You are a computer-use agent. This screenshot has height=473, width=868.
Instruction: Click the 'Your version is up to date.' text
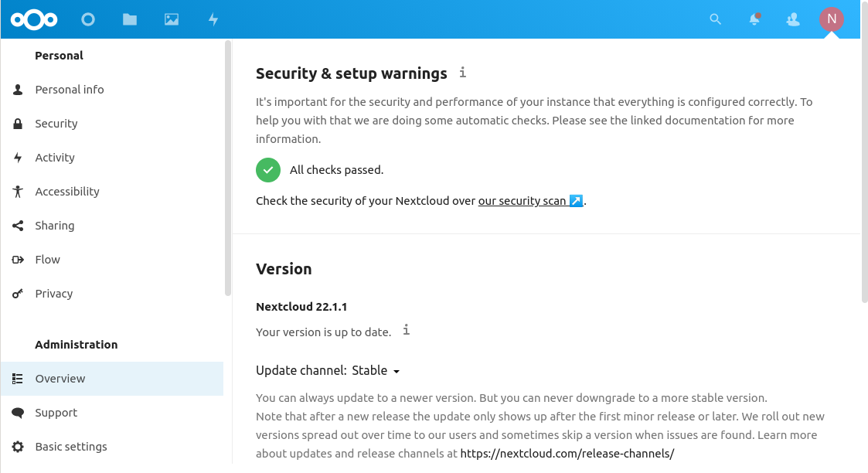[323, 332]
